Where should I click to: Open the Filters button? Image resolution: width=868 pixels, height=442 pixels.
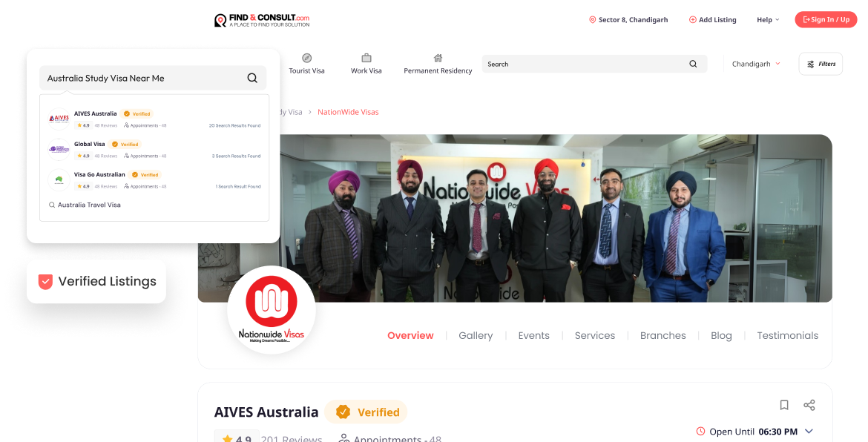[821, 65]
